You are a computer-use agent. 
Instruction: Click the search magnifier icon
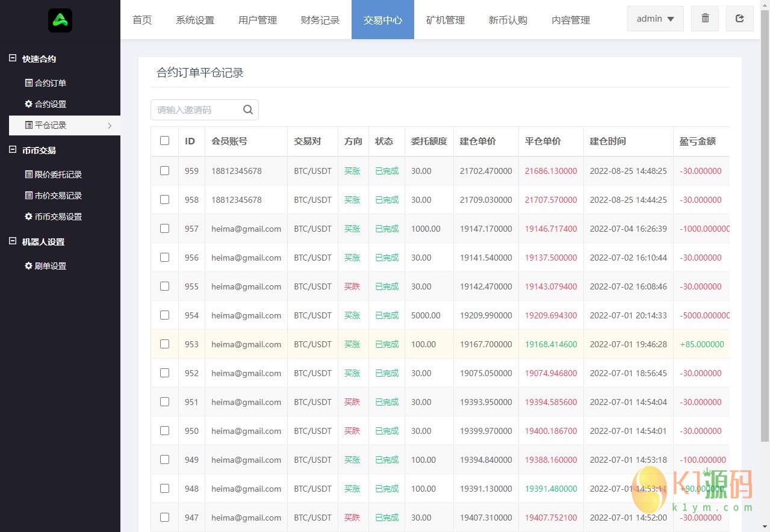(x=248, y=110)
